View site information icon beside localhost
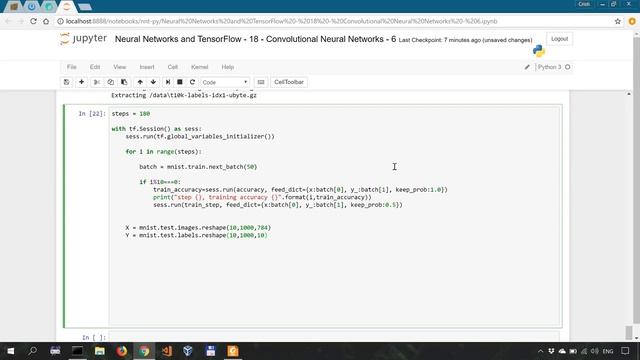 (x=60, y=21)
